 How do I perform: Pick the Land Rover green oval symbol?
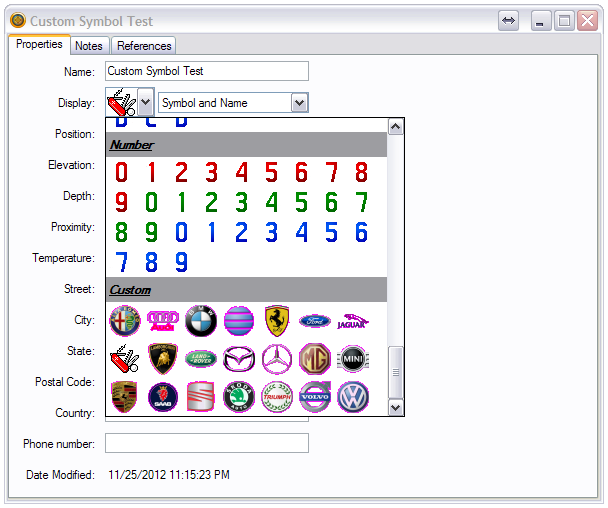click(x=201, y=359)
